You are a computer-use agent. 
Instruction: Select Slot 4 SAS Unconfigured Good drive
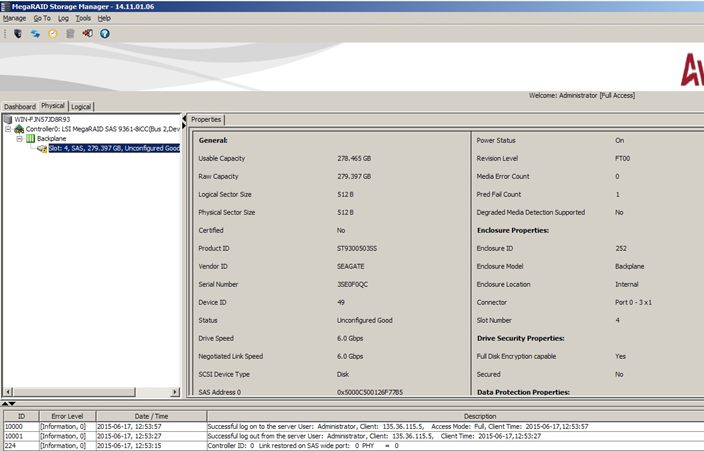(114, 148)
